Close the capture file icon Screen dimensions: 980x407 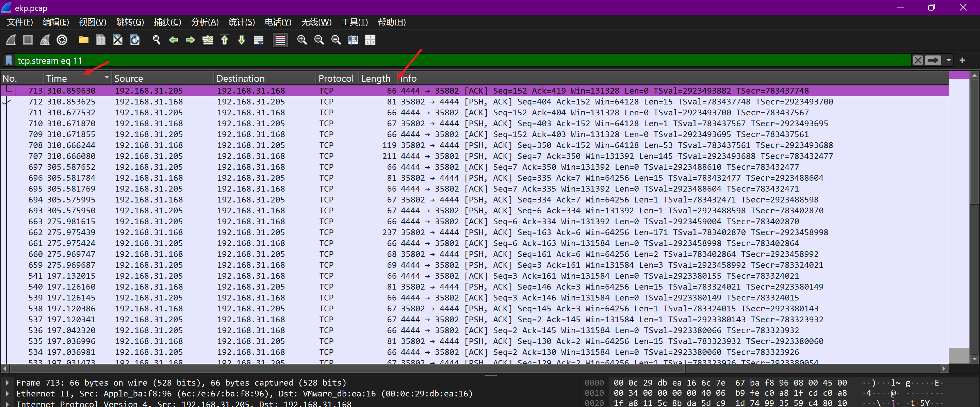point(117,40)
